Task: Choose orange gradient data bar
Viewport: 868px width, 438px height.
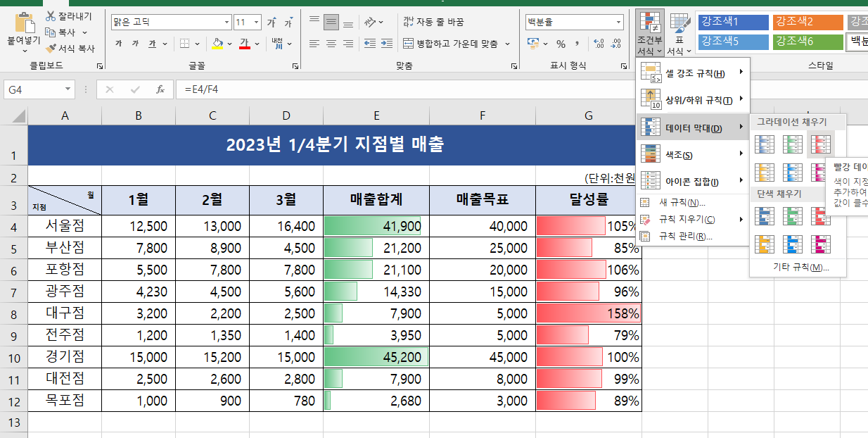Action: coord(765,172)
